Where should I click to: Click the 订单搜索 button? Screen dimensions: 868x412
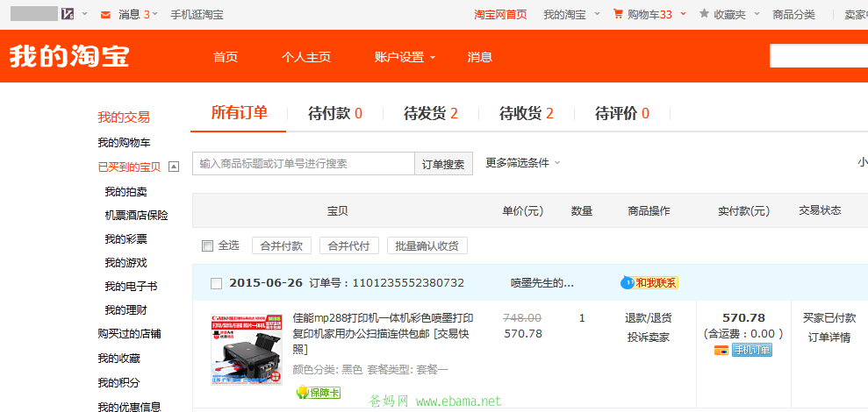point(443,164)
